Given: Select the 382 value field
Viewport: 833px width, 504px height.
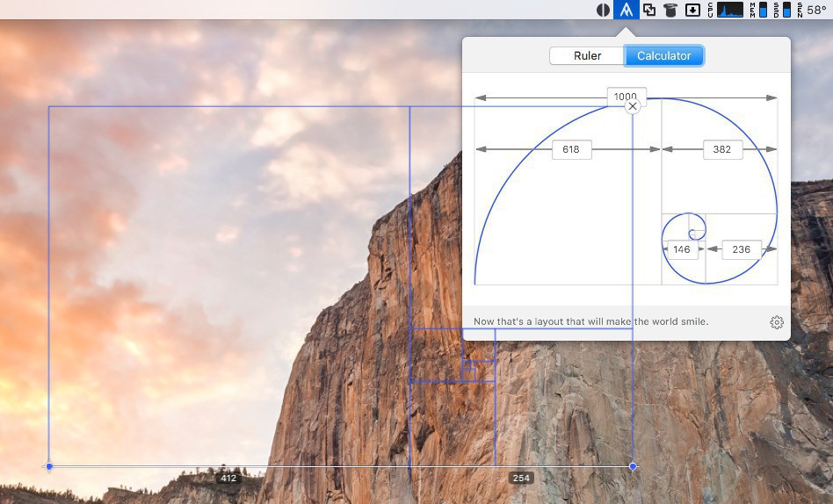Looking at the screenshot, I should pyautogui.click(x=721, y=149).
